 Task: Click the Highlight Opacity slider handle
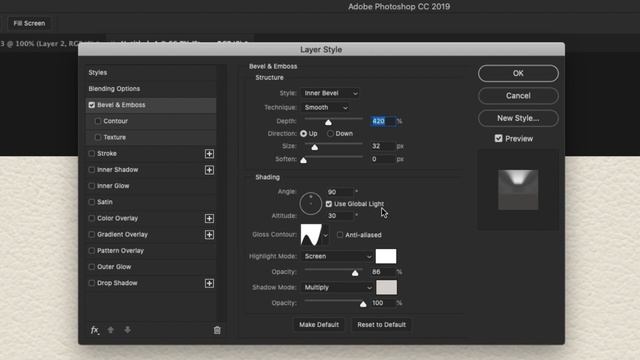point(355,273)
